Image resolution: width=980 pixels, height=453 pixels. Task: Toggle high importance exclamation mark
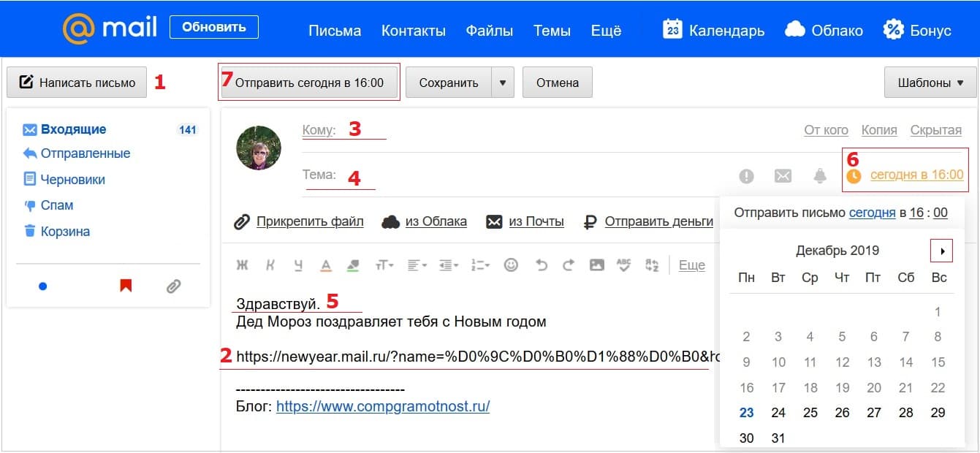pos(746,176)
